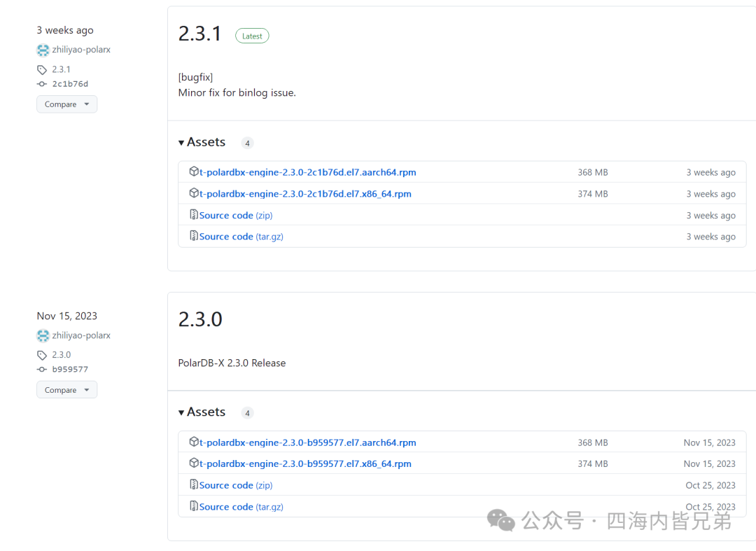
Task: Download Source code (zip) for release 2.3.1
Action: click(236, 216)
